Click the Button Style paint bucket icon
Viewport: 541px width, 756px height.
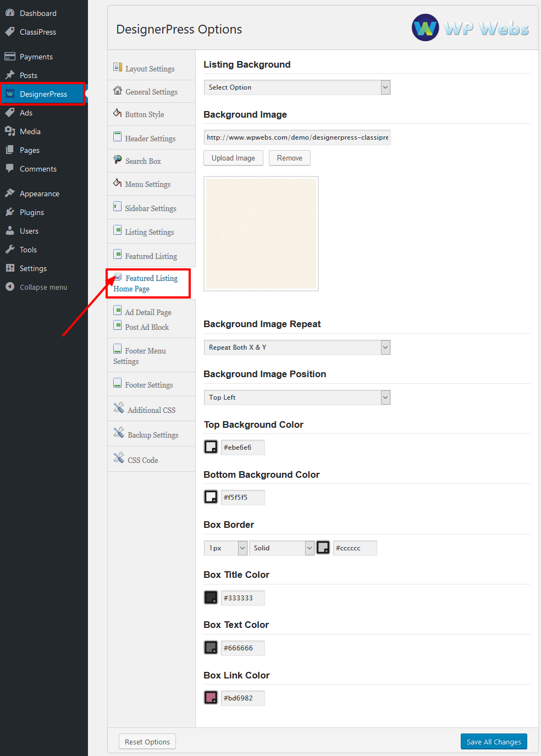(x=118, y=113)
